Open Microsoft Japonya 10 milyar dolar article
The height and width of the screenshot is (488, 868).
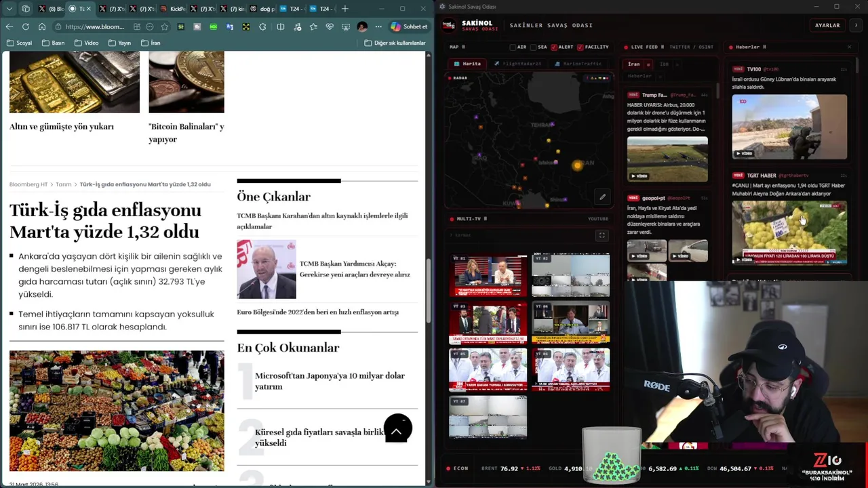[330, 381]
